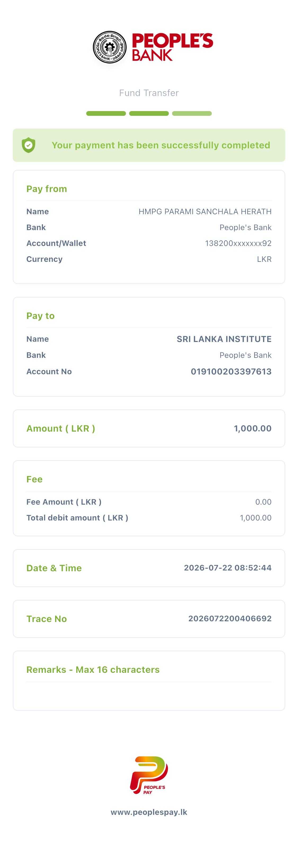Click the red PEOPLE'S BANK wordmark
Image resolution: width=298 pixels, height=868 pixels.
click(x=172, y=47)
